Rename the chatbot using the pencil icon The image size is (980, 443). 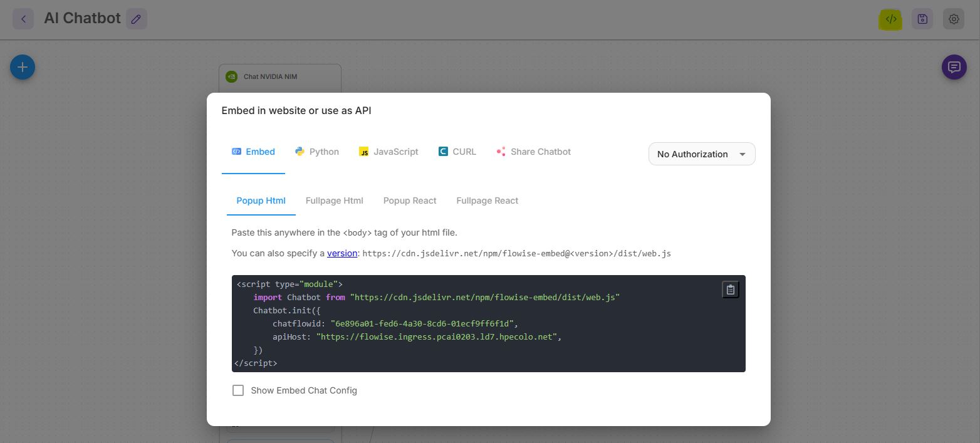pos(136,19)
